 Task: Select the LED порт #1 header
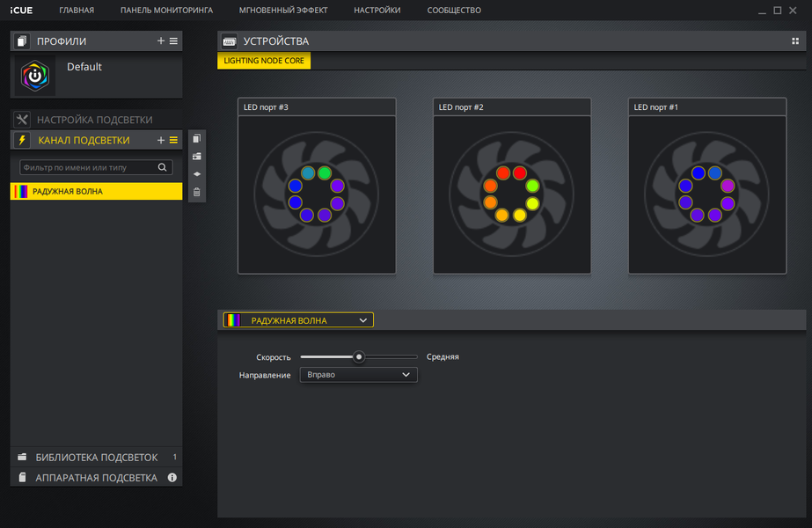(x=707, y=107)
